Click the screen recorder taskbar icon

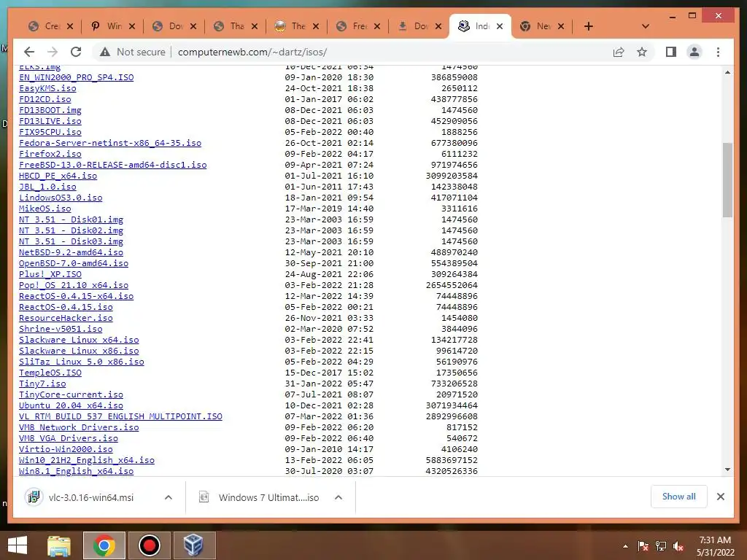149,545
